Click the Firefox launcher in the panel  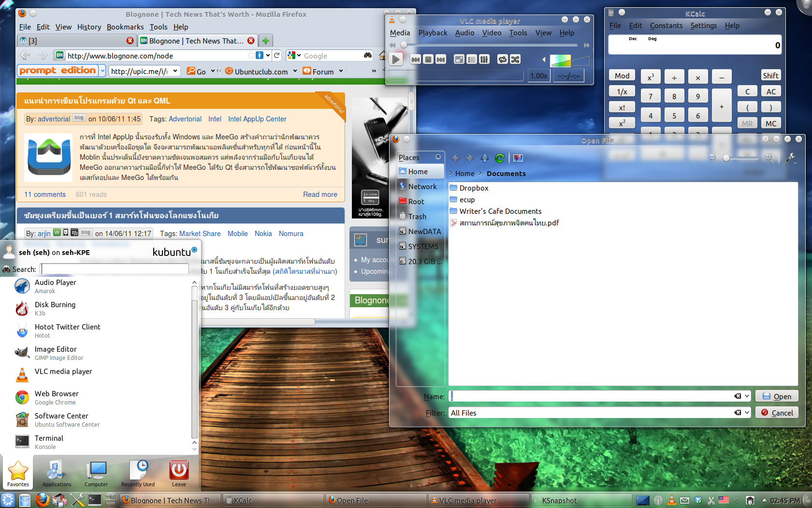pyautogui.click(x=43, y=500)
